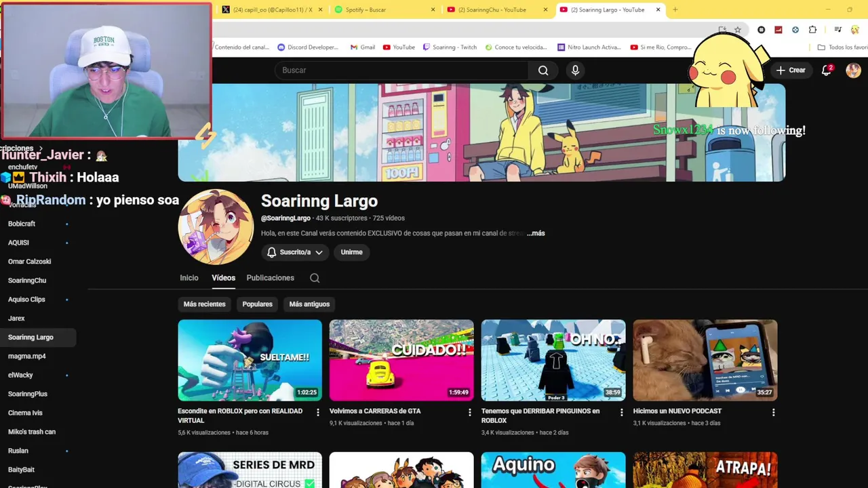Open options menu for Escondite en ROBLOX video

tap(318, 412)
